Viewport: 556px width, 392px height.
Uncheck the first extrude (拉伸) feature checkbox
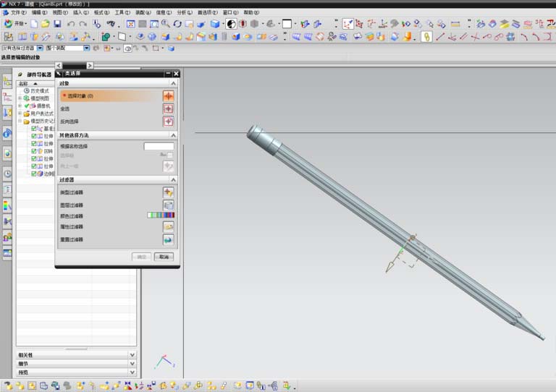point(34,136)
